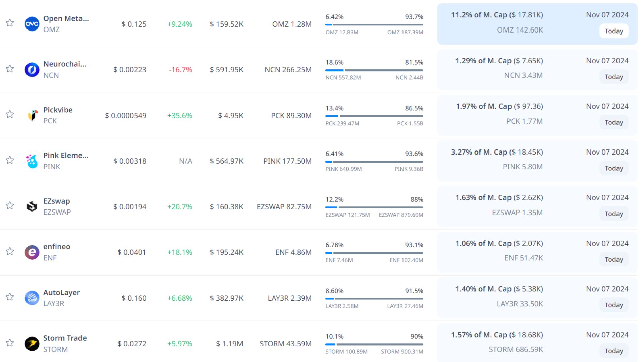Click the AutoLayer LAY3R logo

coord(32,298)
